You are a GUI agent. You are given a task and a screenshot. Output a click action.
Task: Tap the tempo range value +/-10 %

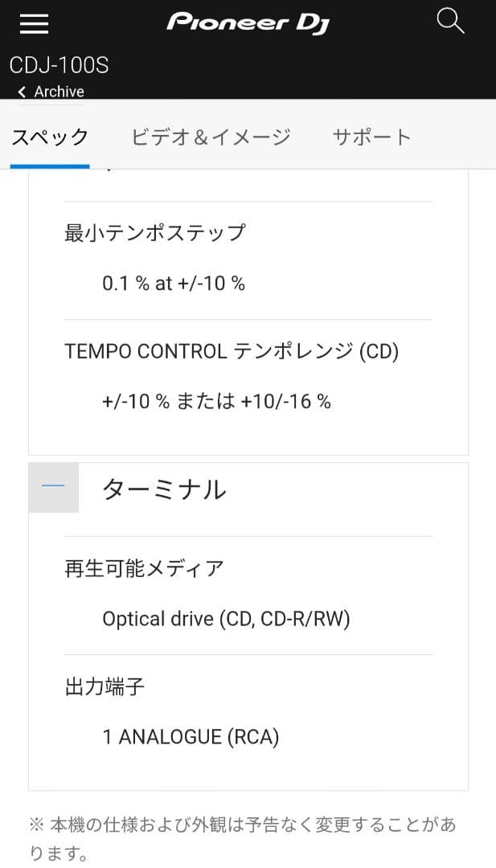217,401
